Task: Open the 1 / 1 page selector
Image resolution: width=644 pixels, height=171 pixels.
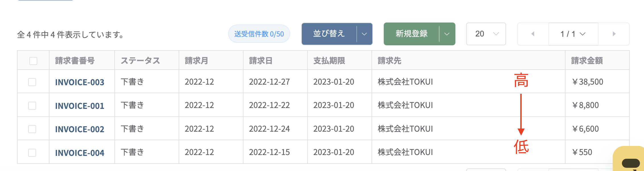Action: click(573, 34)
